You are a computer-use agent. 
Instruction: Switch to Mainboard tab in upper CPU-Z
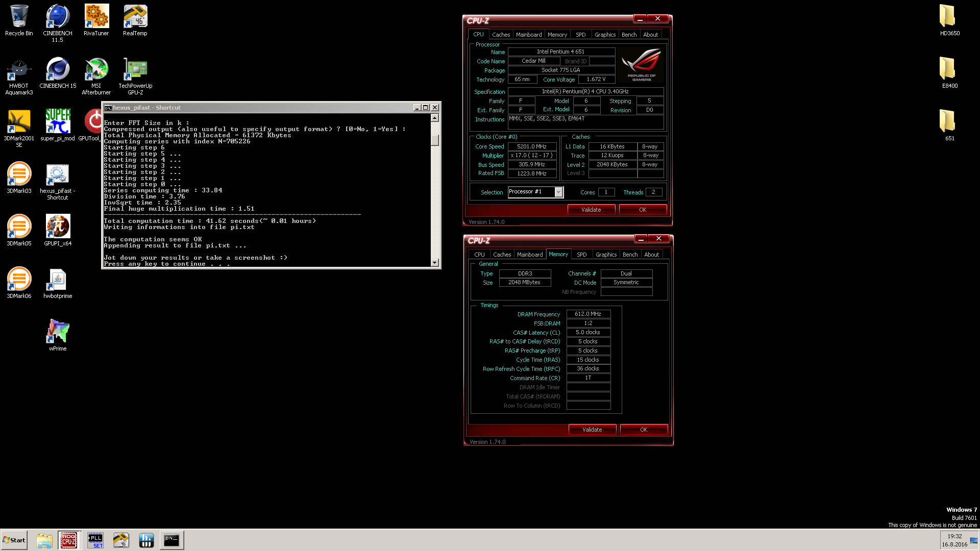point(529,35)
